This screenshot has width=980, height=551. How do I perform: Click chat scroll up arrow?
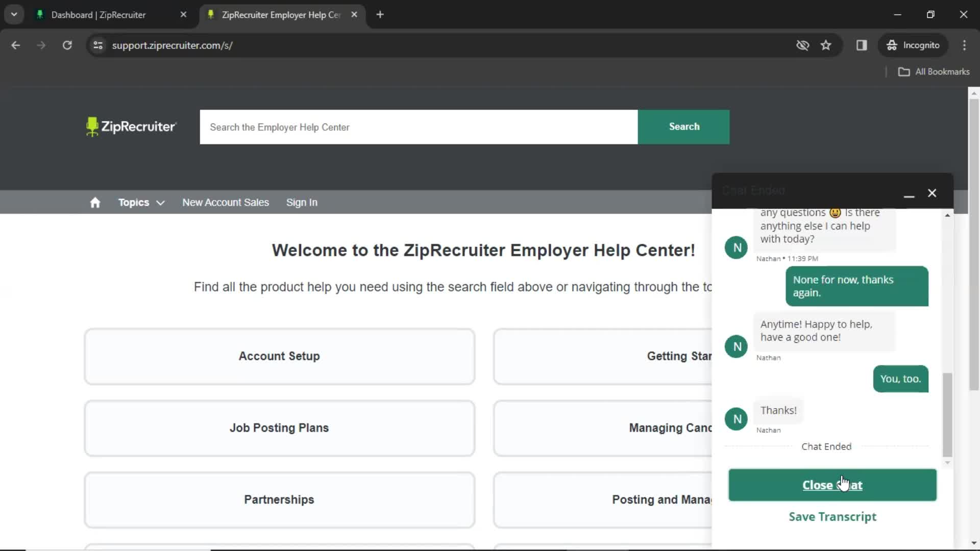(947, 215)
